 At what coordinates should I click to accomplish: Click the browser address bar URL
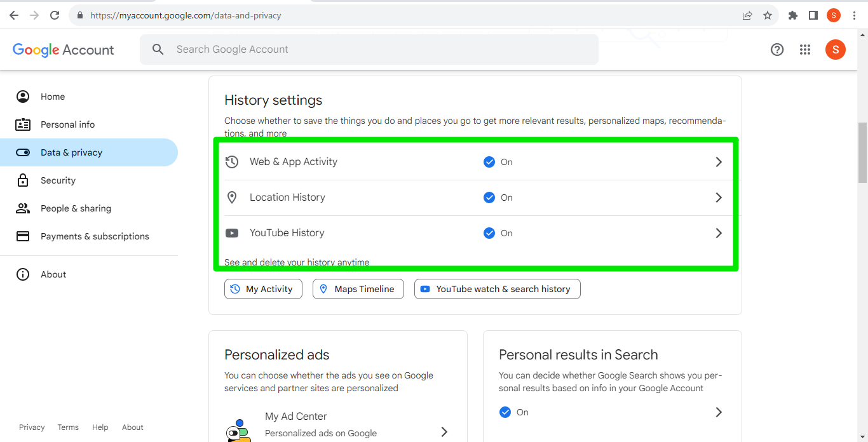(x=186, y=15)
